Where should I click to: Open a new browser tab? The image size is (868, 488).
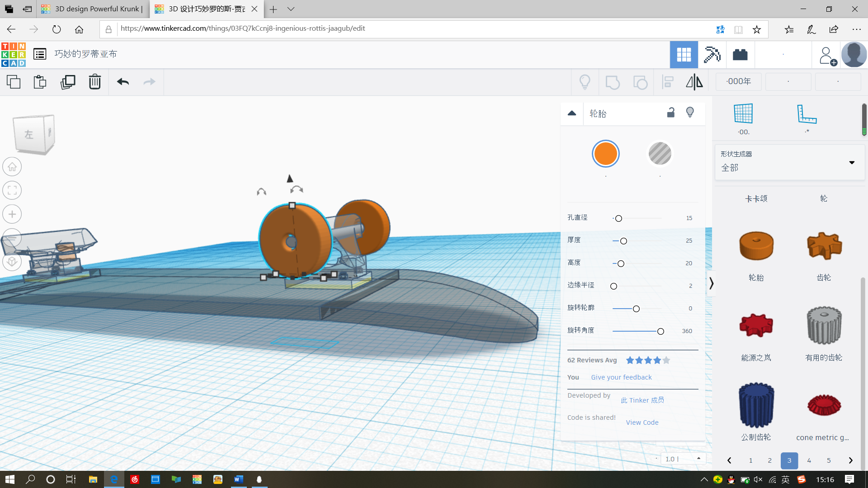tap(274, 9)
